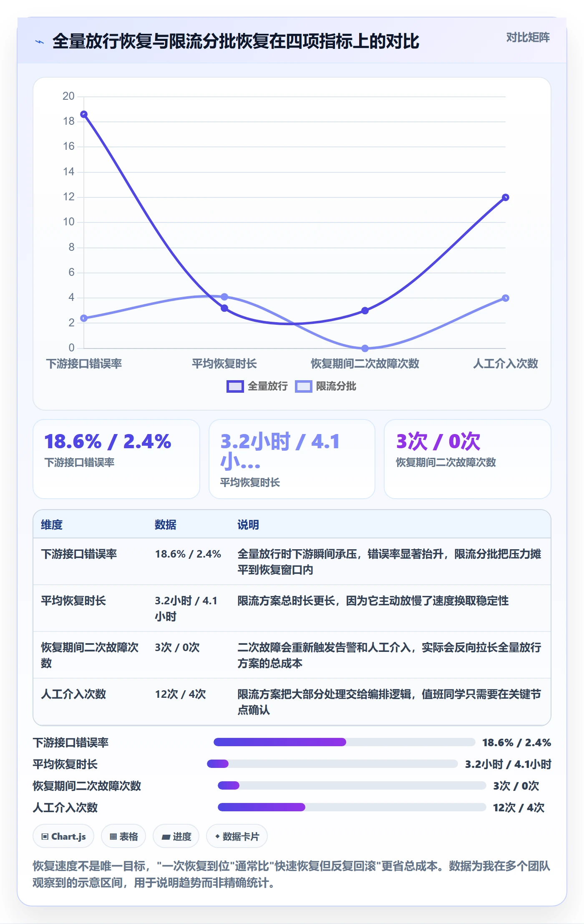This screenshot has height=924, width=584.
Task: Click the 下游接口错误率 progress bar
Action: point(344,742)
